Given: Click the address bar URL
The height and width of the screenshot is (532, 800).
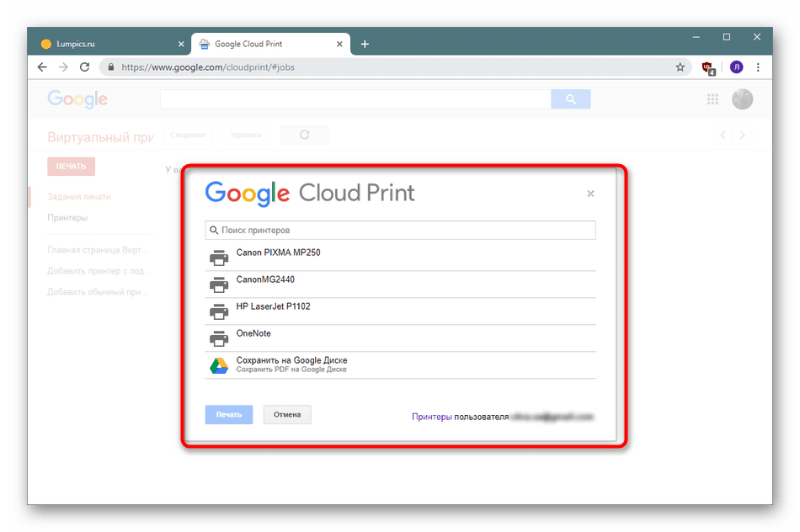Looking at the screenshot, I should 208,66.
